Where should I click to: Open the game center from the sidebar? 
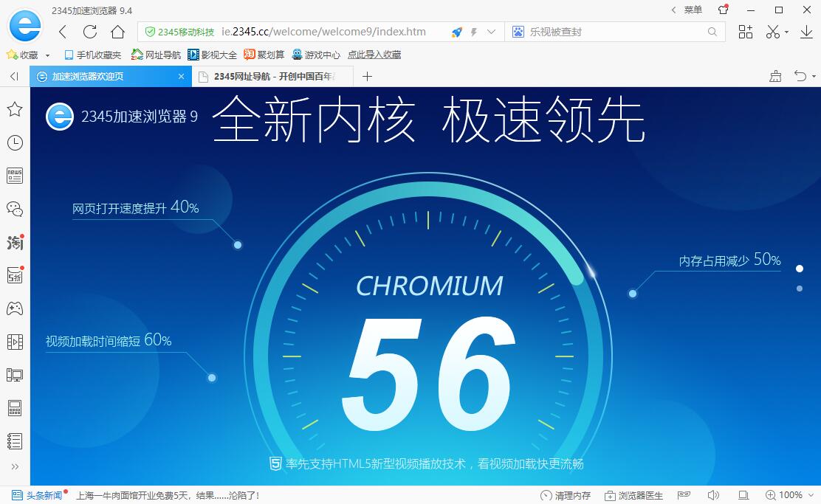point(15,308)
